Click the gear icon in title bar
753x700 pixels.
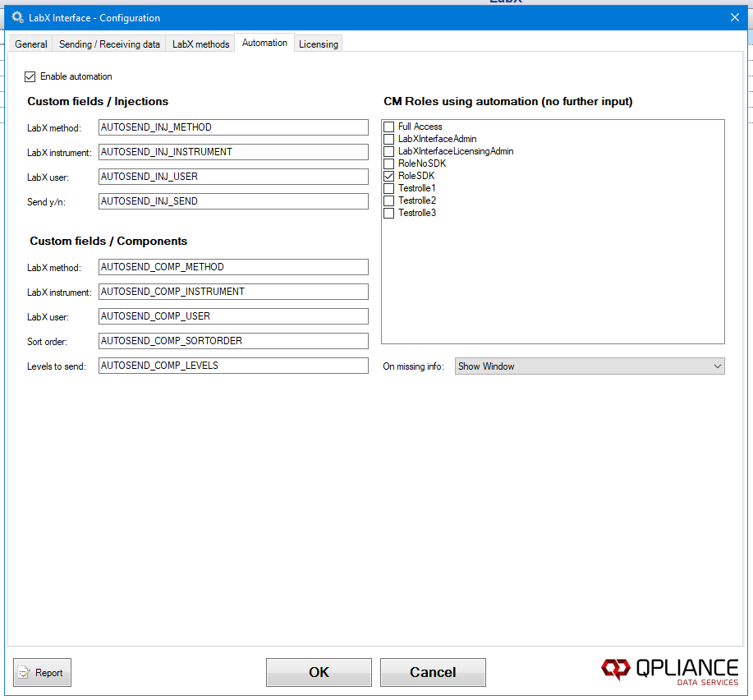coord(18,18)
